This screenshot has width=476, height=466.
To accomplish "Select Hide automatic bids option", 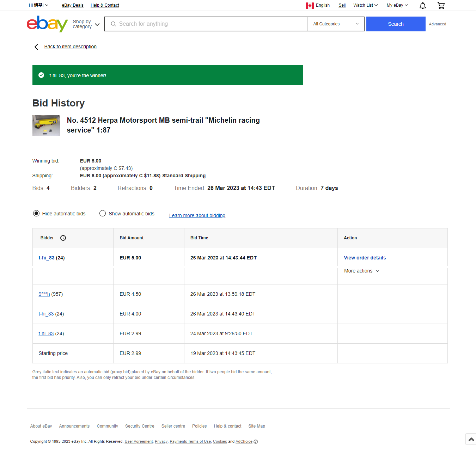I will 36,213.
